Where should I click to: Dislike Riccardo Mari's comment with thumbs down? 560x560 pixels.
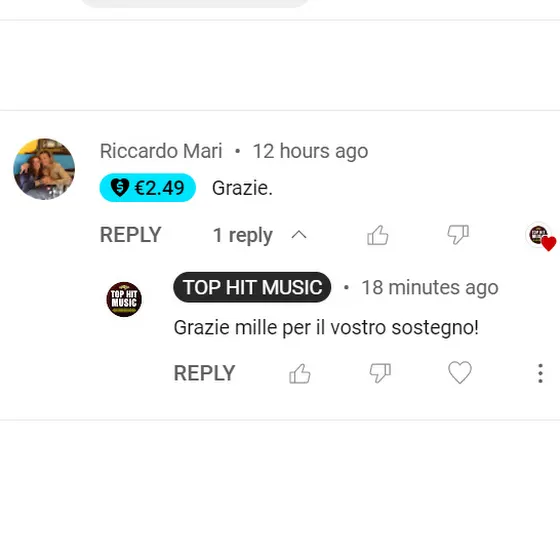pos(458,235)
